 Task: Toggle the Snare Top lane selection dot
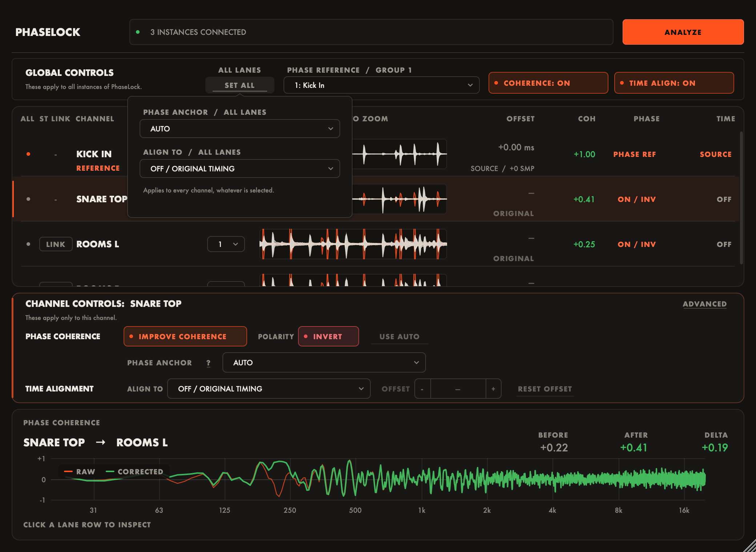pos(28,199)
